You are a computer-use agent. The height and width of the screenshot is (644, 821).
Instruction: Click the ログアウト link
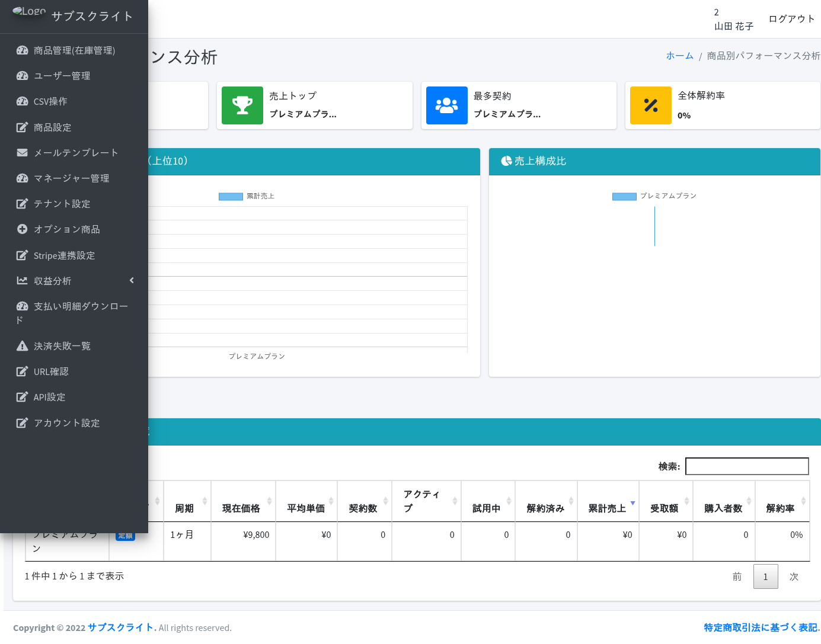click(791, 19)
